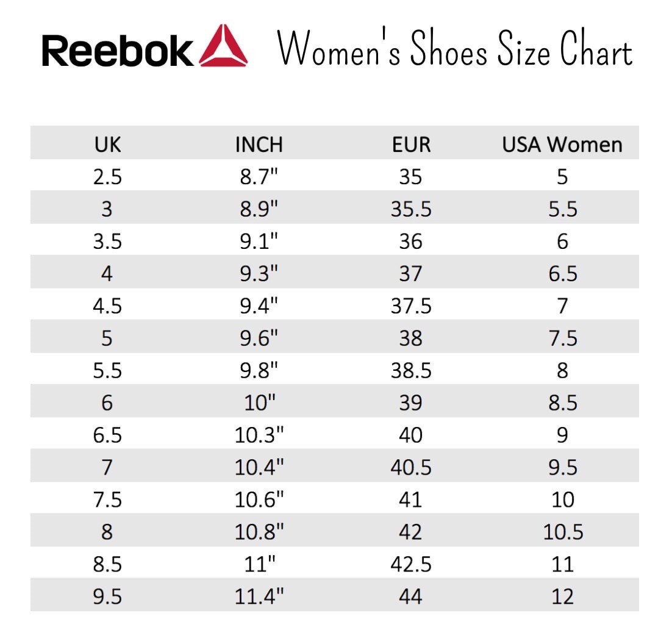The image size is (672, 638).
Task: Click USA Women size 12
Action: pyautogui.click(x=562, y=597)
